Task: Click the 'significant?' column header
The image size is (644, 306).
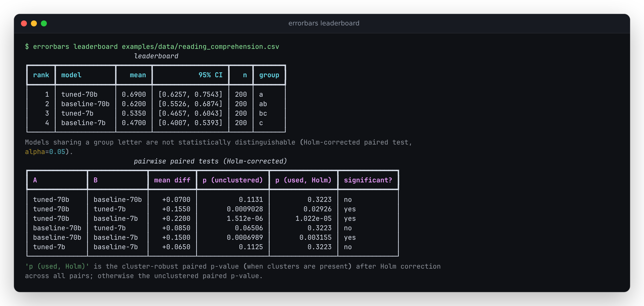Action: click(368, 180)
